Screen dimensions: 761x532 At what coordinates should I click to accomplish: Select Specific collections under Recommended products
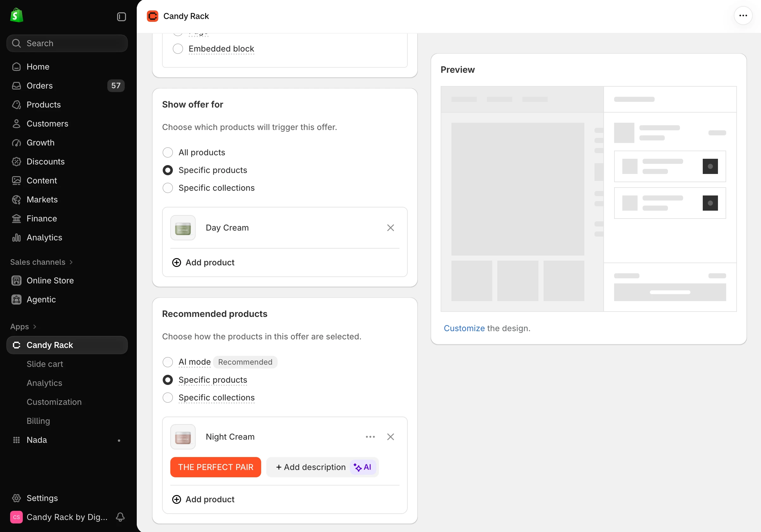point(168,398)
